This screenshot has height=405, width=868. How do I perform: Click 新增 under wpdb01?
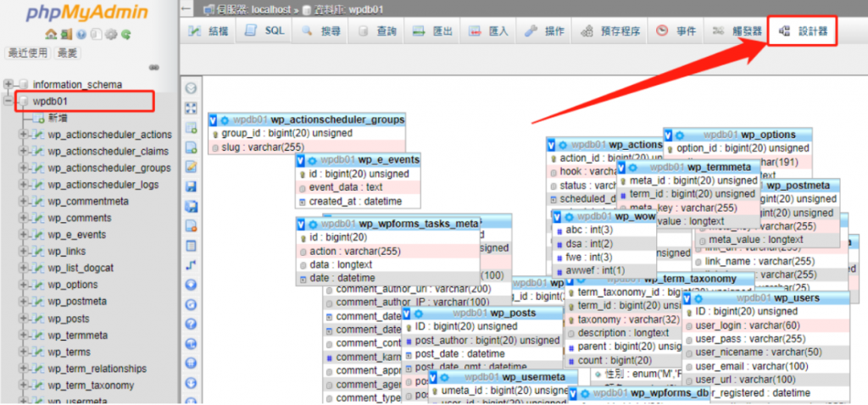[58, 118]
